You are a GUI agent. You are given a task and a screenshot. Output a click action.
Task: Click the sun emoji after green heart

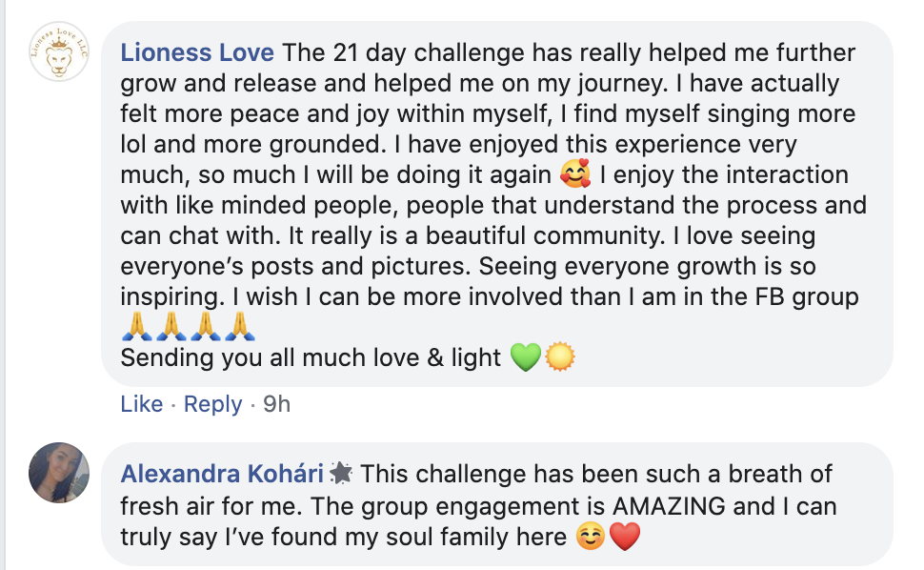(x=560, y=358)
